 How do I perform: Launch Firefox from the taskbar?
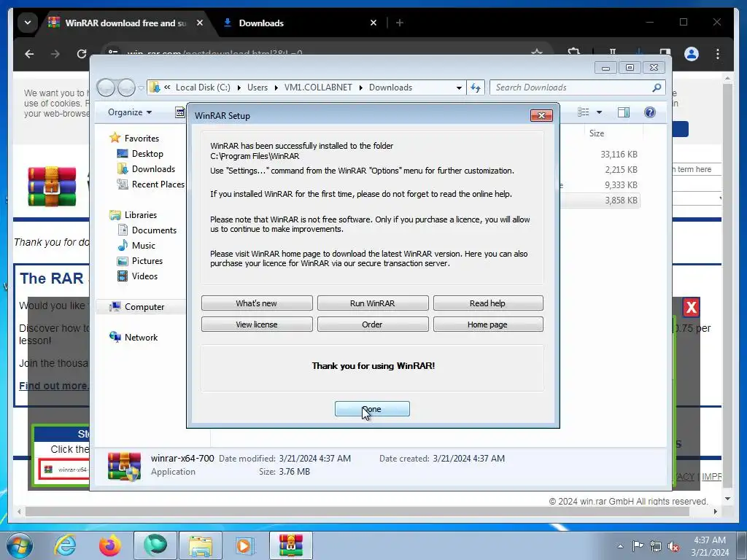tap(109, 545)
